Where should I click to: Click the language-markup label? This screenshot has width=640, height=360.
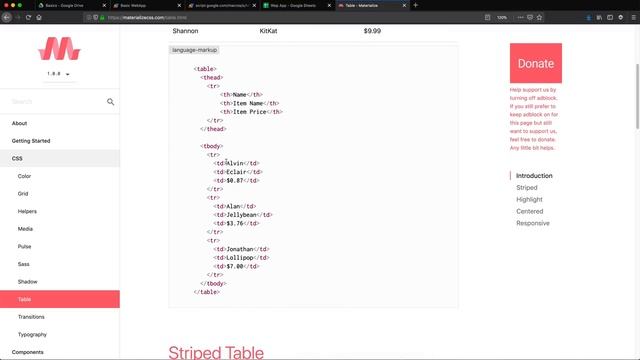pyautogui.click(x=194, y=50)
